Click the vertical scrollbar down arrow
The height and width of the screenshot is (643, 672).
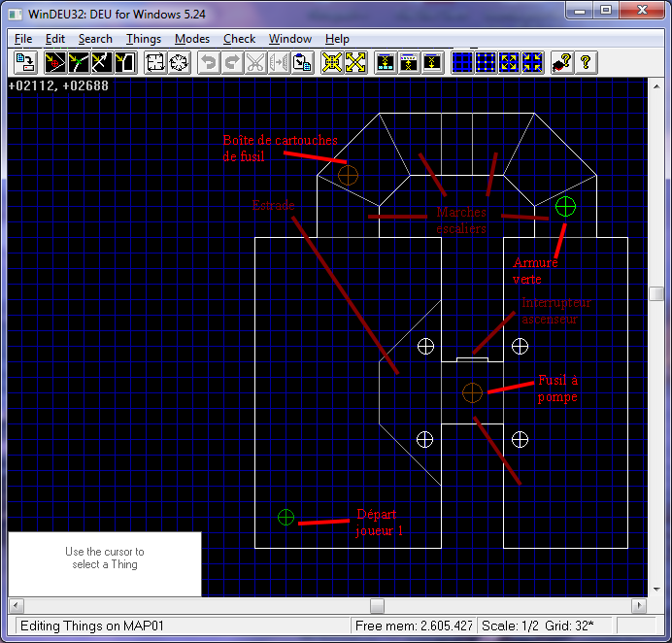pos(656,589)
